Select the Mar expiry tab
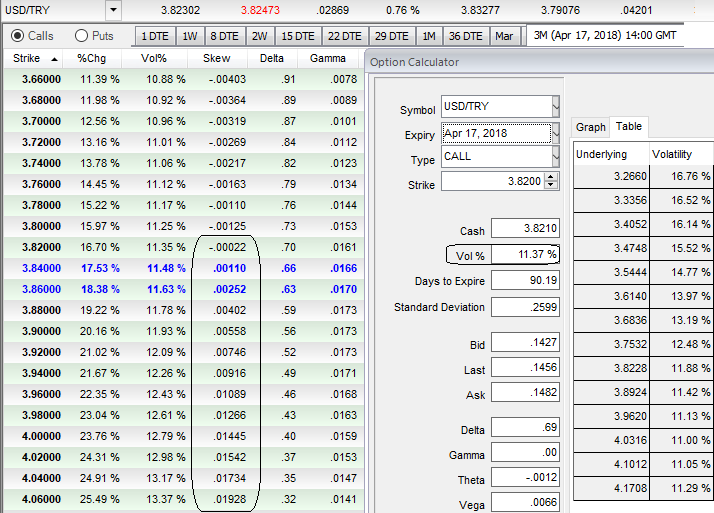 (504, 36)
